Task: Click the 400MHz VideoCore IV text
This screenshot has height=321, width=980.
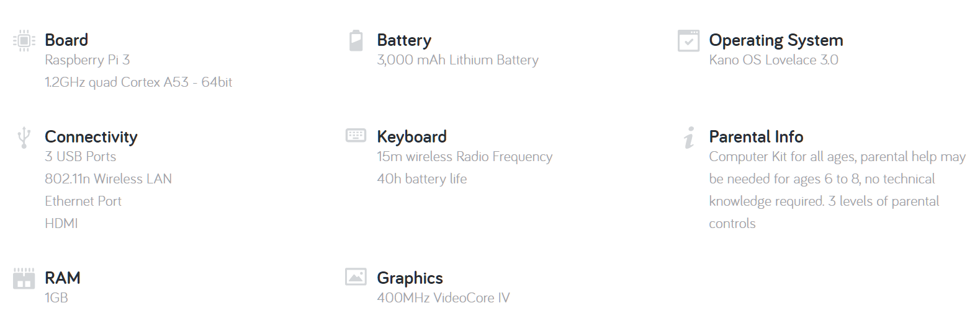Action: point(443,298)
